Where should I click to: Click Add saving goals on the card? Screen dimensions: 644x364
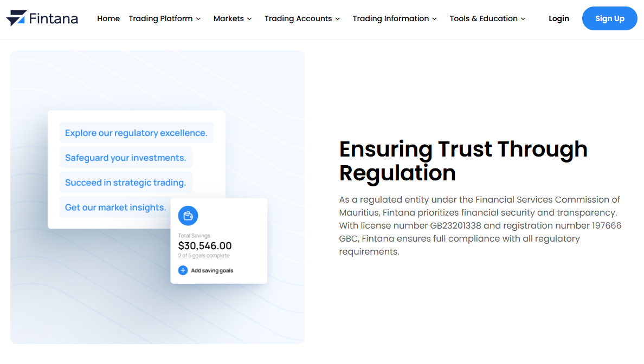(x=211, y=270)
